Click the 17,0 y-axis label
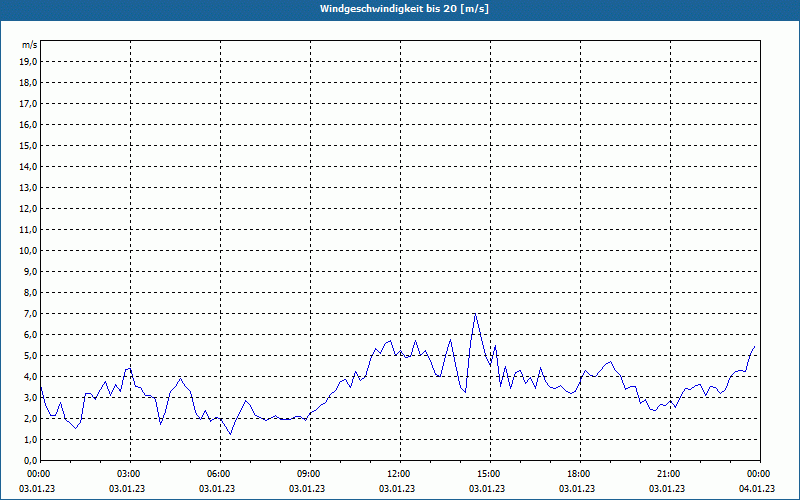800x500 pixels. [x=30, y=104]
